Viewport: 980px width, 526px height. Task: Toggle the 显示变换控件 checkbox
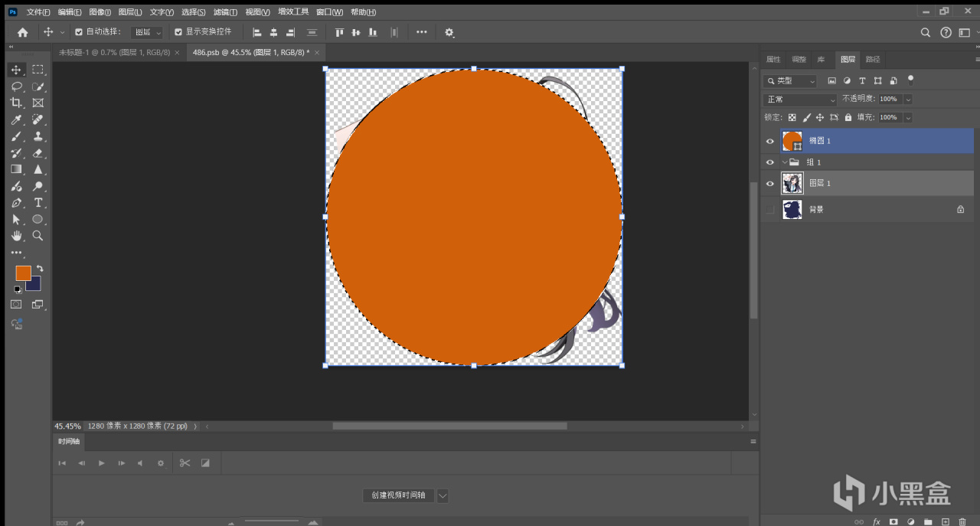pos(178,32)
